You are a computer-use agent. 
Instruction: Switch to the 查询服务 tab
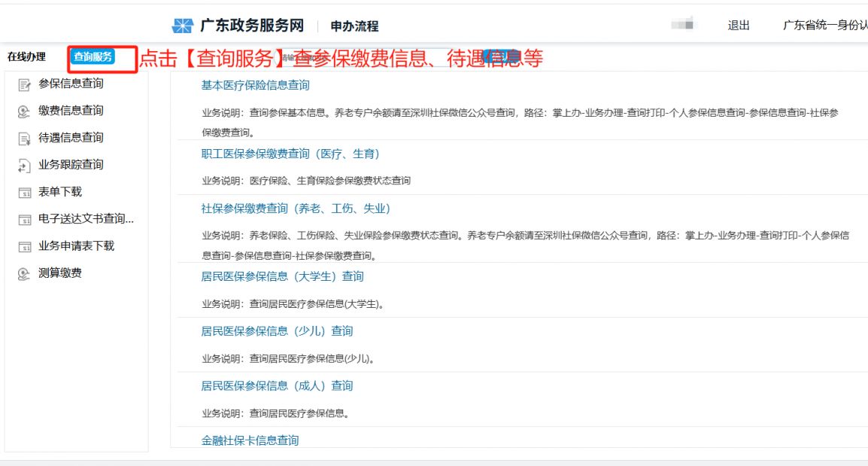coord(93,56)
